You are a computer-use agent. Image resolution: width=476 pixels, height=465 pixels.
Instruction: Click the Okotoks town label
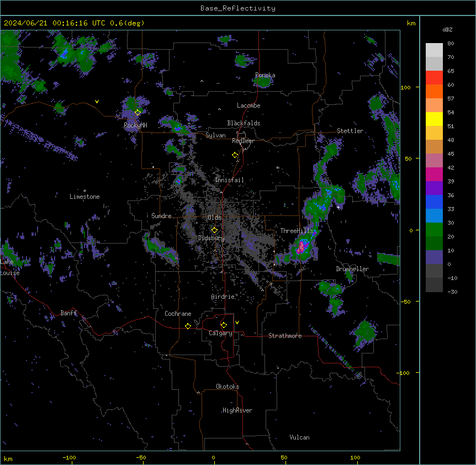[x=228, y=387]
